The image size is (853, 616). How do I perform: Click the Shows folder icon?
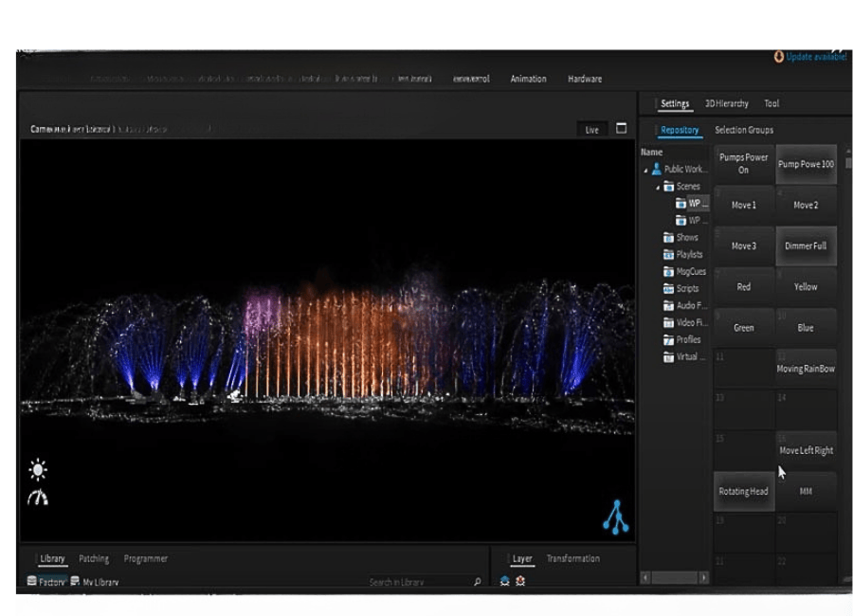pyautogui.click(x=668, y=237)
